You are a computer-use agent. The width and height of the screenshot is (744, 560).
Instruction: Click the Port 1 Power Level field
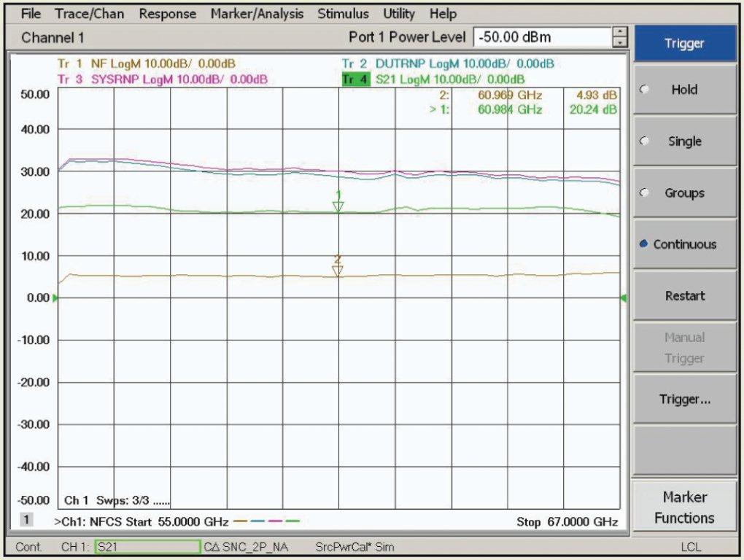541,37
